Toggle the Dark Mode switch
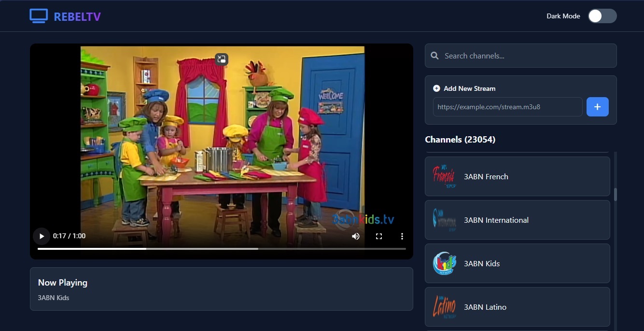The height and width of the screenshot is (331, 644). click(x=602, y=16)
